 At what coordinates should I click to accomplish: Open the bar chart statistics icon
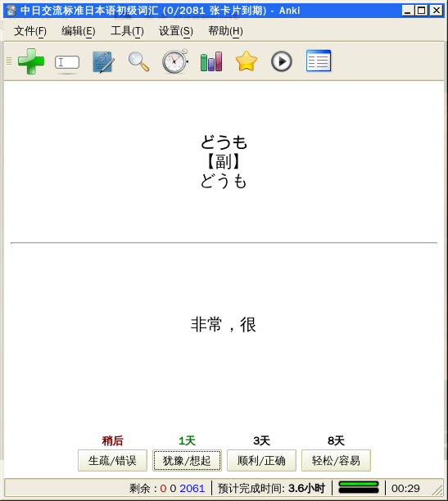(211, 61)
